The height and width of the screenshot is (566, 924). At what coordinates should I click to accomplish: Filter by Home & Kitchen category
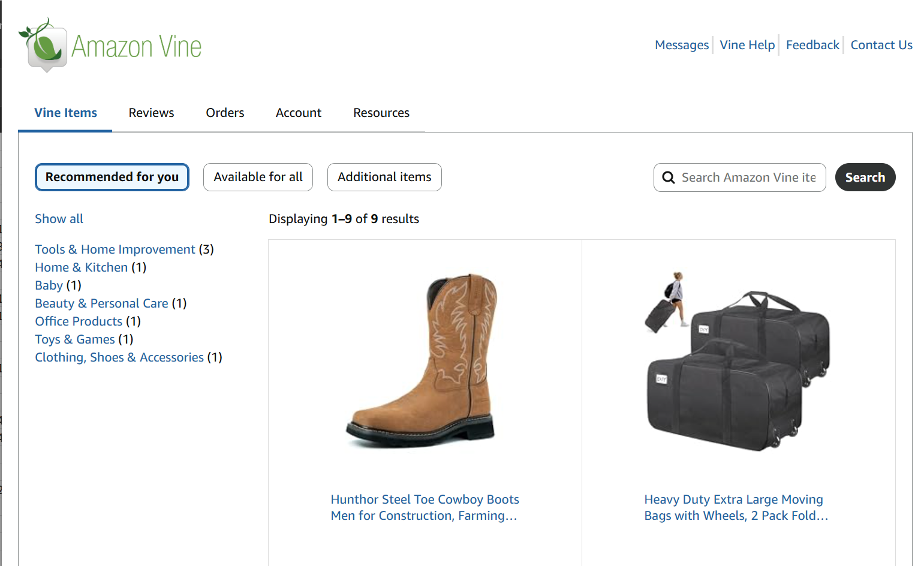point(82,267)
